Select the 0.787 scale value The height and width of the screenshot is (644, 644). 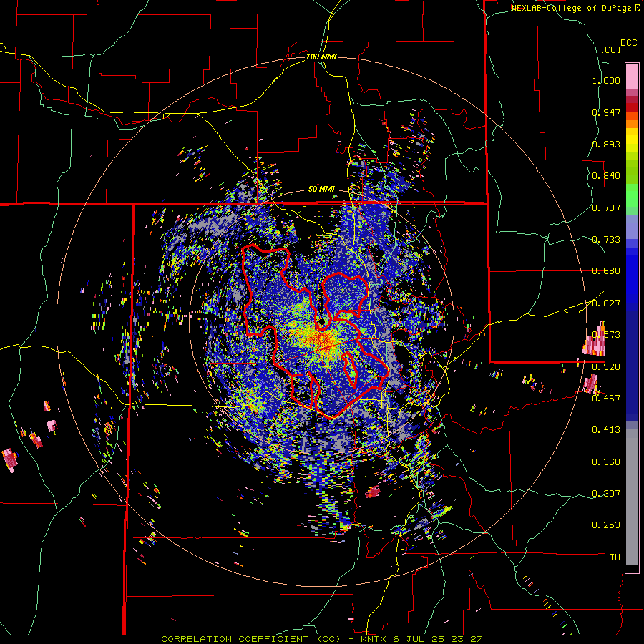[606, 208]
